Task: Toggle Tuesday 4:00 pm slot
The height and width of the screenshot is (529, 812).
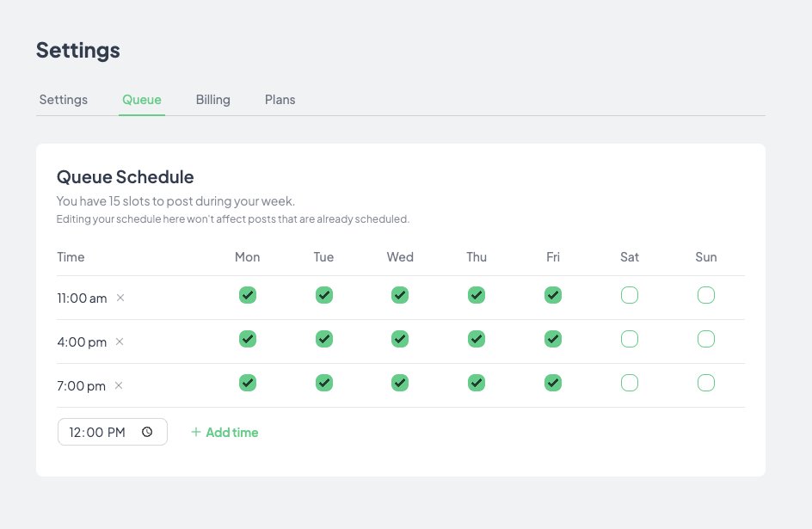Action: coord(324,339)
